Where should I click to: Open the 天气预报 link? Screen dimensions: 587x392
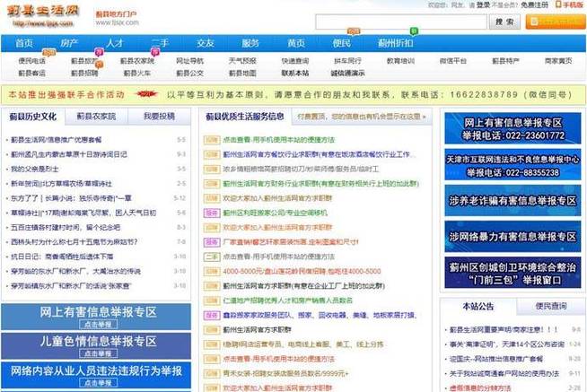pos(242,61)
